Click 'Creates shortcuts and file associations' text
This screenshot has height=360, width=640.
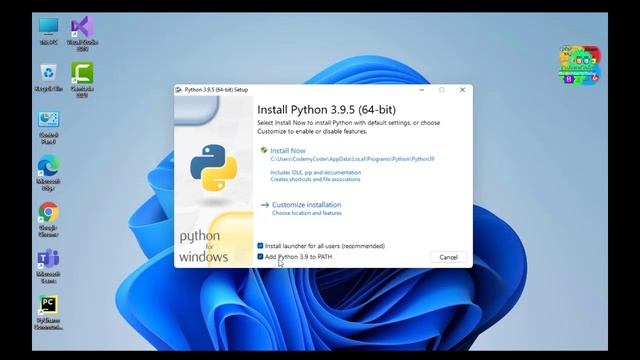pos(315,179)
